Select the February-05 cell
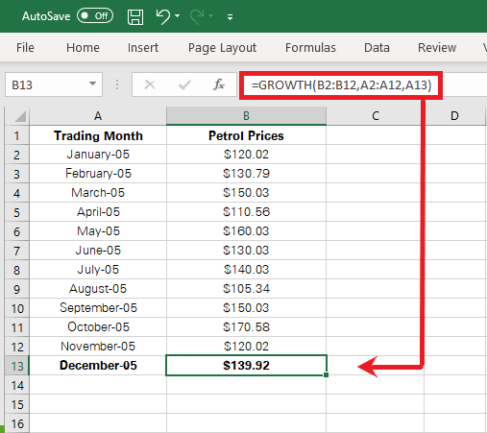This screenshot has height=433, width=487. point(98,173)
